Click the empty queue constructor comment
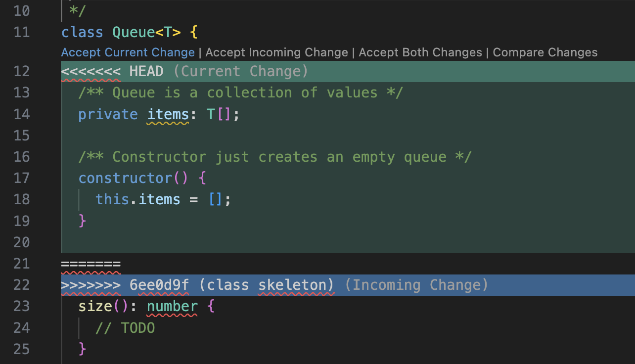635x364 pixels. point(274,157)
